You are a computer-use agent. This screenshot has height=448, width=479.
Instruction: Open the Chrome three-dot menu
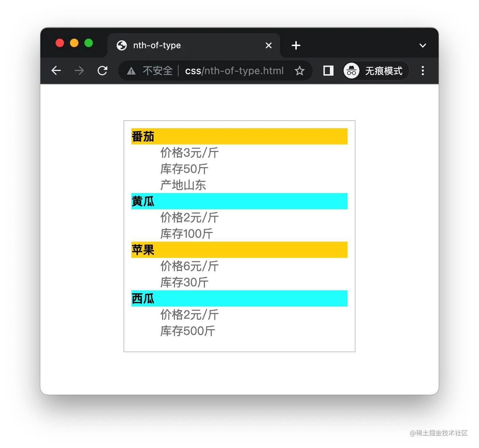click(423, 71)
